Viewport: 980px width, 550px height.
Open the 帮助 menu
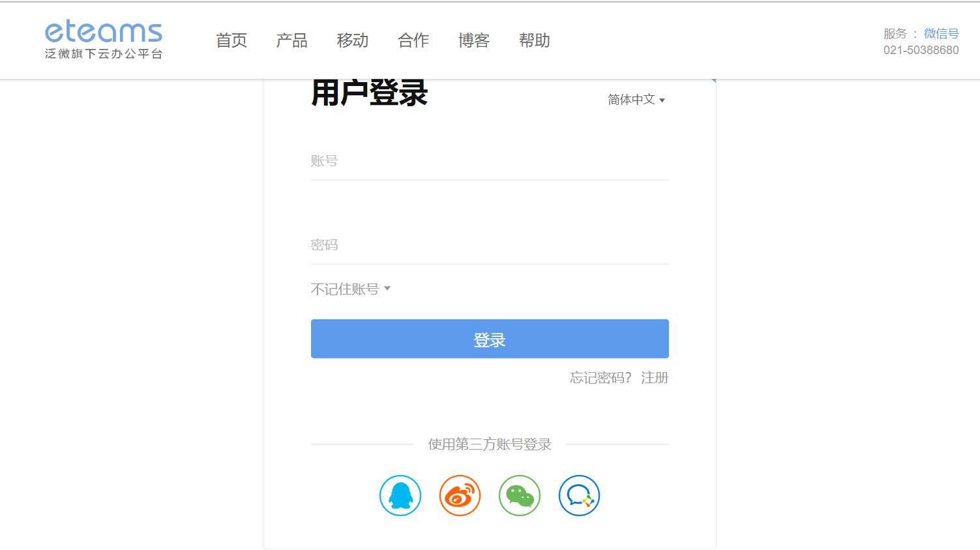(535, 40)
